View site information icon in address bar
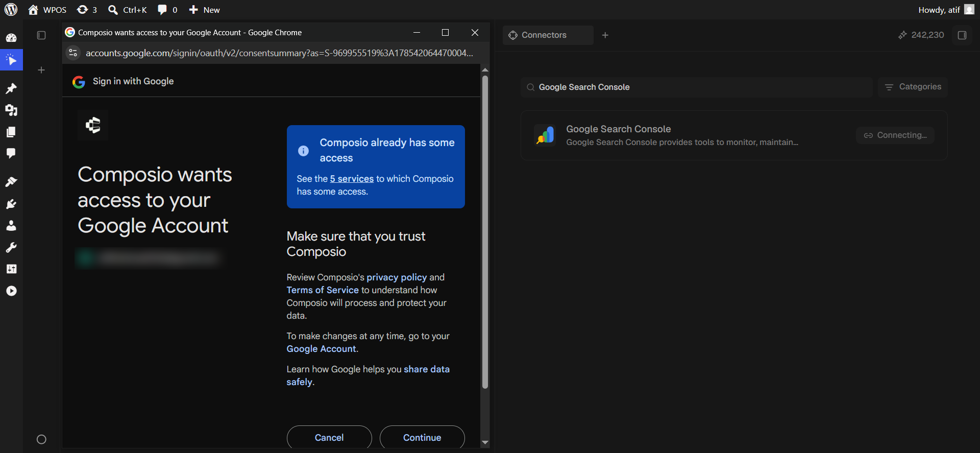Screen dimensions: 980x453 pyautogui.click(x=73, y=53)
